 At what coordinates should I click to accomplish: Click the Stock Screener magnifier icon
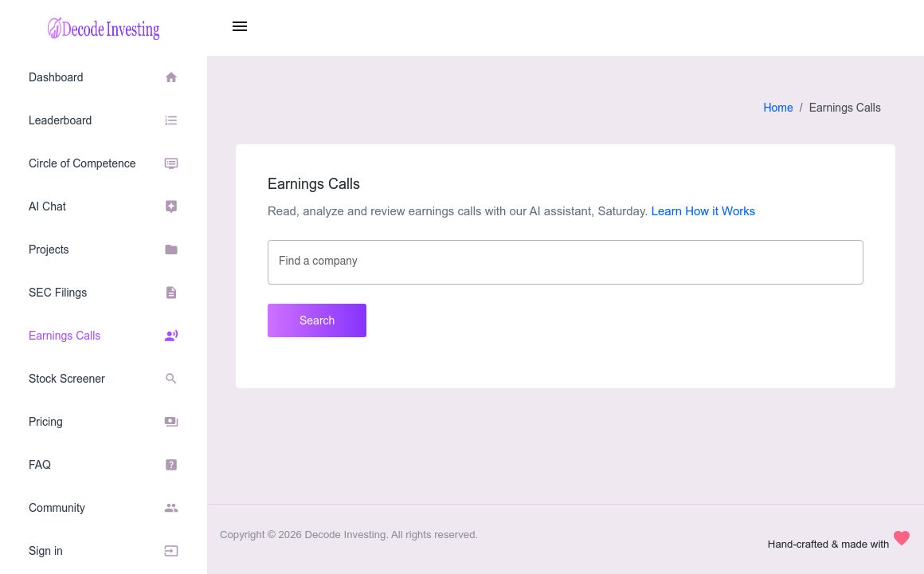point(171,379)
